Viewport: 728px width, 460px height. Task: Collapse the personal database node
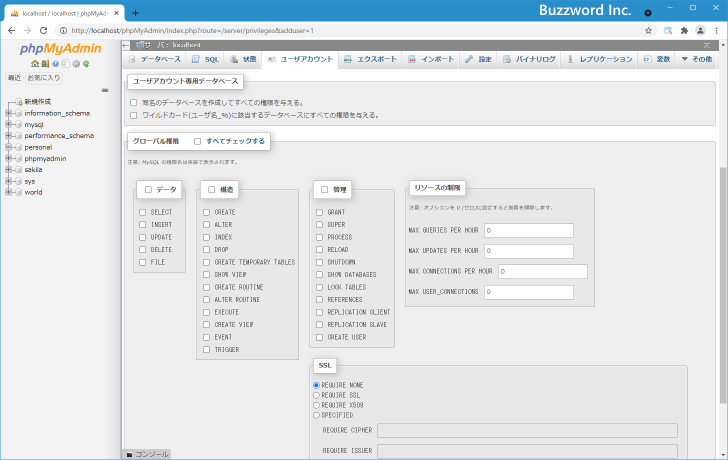(8, 147)
